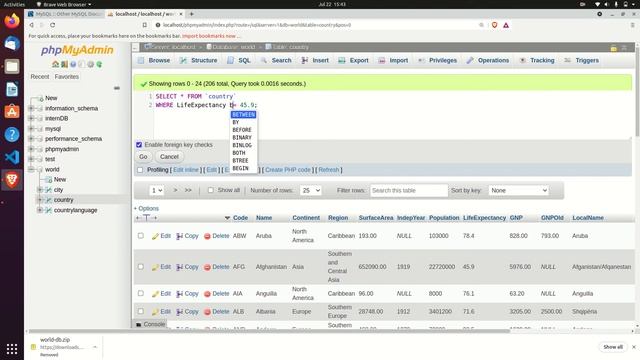Click the horizontal scrollbar of results
This screenshot has width=640, height=360.
[269, 331]
